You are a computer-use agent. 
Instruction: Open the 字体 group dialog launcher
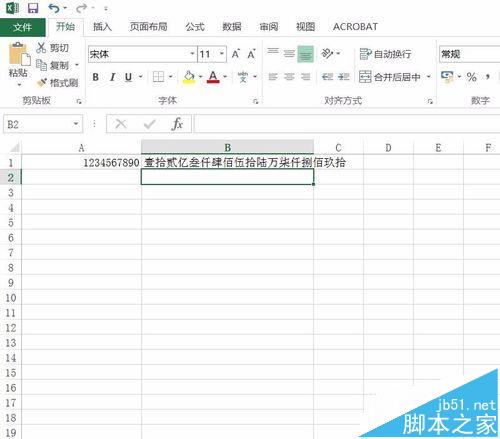pos(256,101)
